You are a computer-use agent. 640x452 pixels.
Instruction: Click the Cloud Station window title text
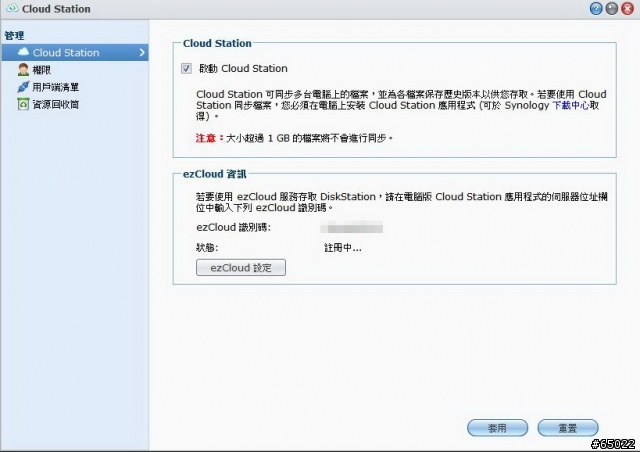(x=56, y=9)
